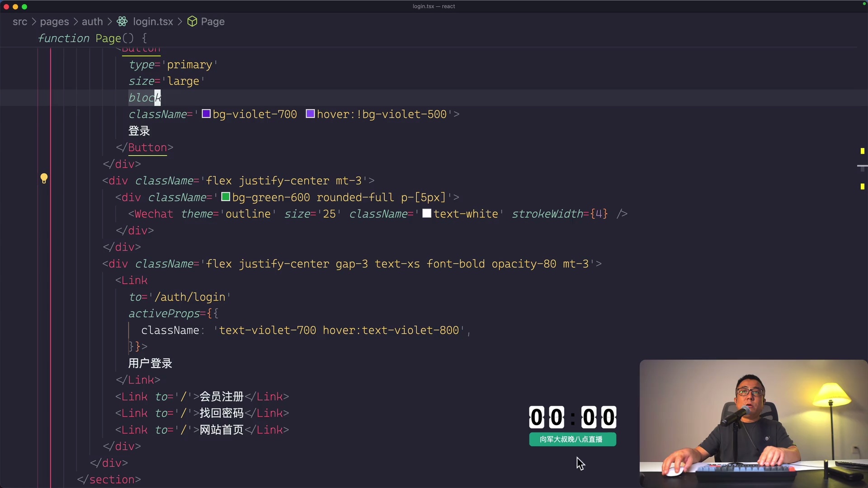This screenshot has width=868, height=488.
Task: Click the Wechat component tag
Action: tap(154, 214)
